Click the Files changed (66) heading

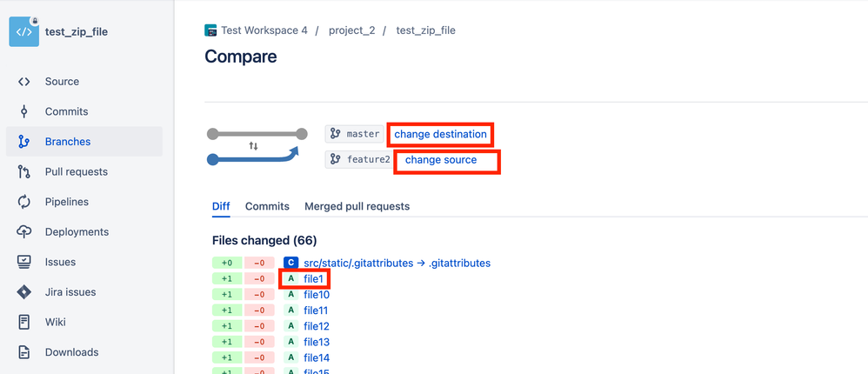[x=264, y=241]
